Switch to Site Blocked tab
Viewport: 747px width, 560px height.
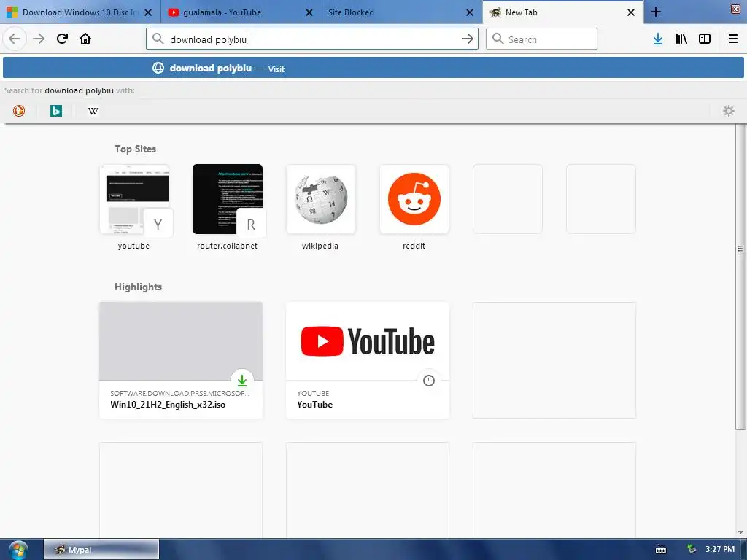402,12
